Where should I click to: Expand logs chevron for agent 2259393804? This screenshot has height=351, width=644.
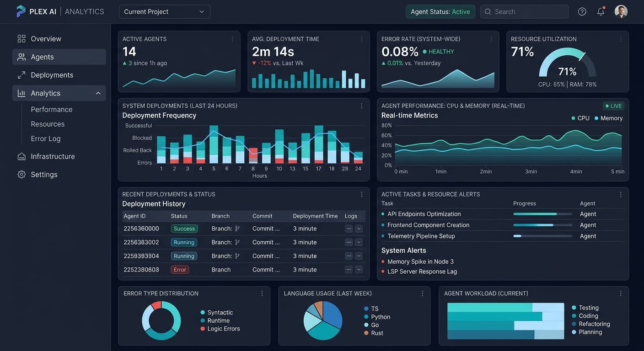[359, 256]
